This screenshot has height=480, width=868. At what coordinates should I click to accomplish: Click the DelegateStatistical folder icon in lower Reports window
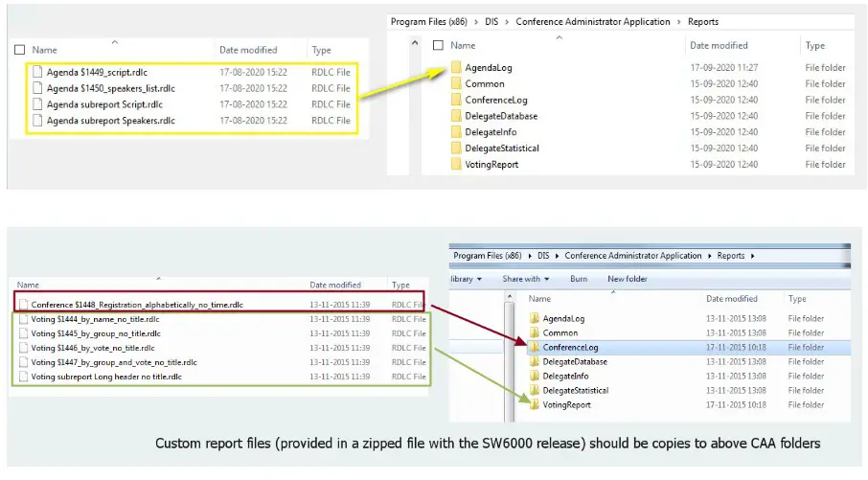click(535, 390)
